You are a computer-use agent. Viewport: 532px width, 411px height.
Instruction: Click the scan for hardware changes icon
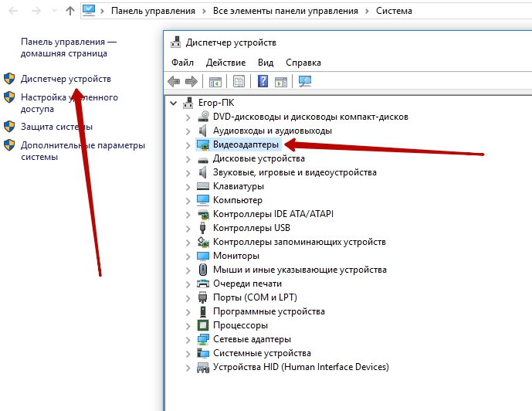point(305,81)
